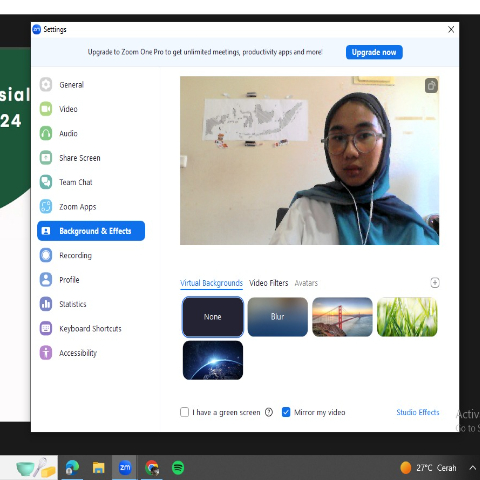Add a new virtual background with plus icon

(x=435, y=283)
